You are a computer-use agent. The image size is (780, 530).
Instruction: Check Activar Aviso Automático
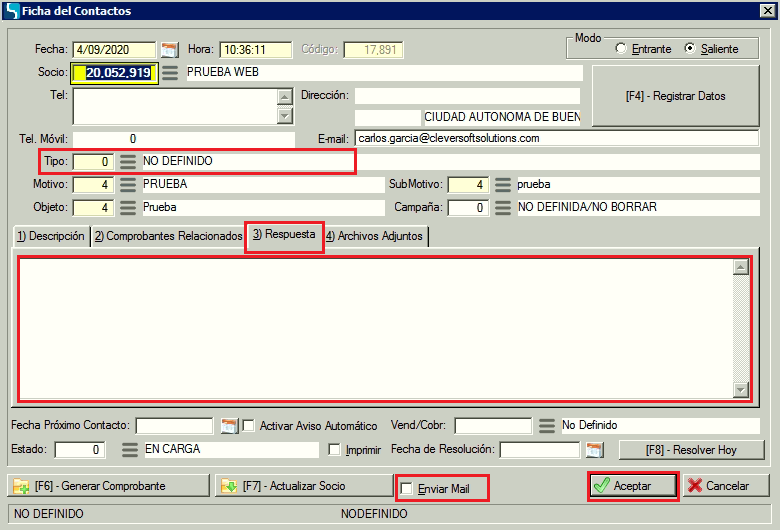249,426
